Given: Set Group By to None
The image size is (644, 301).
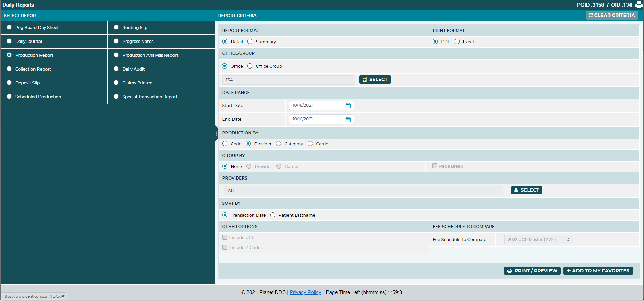Looking at the screenshot, I should pyautogui.click(x=225, y=166).
